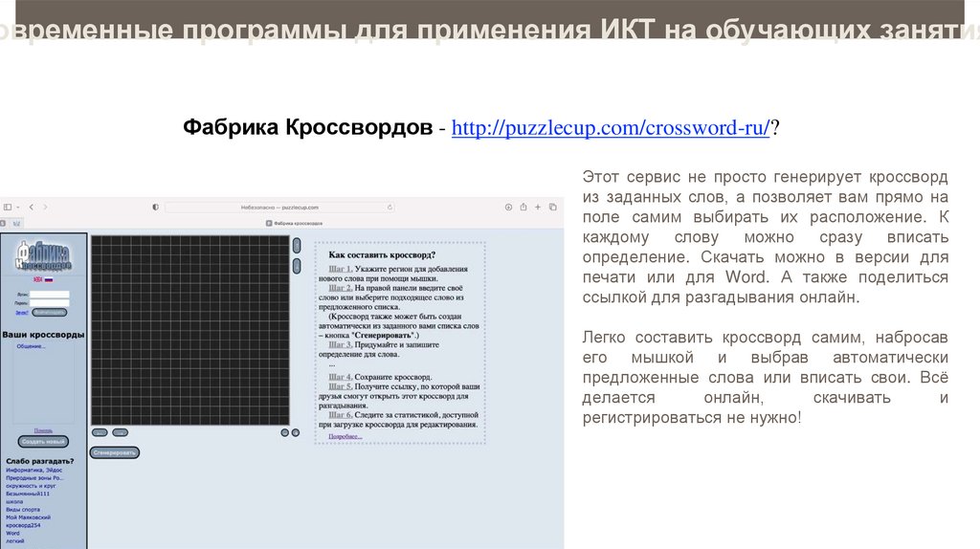Select the Фабрика кроссвордов browser tab
Screen dimensions: 980x549
pos(295,223)
